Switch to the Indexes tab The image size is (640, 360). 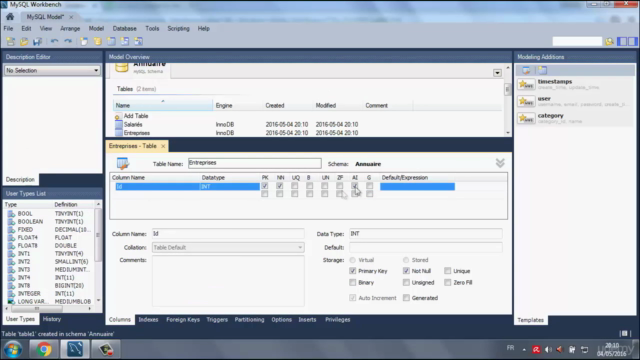click(148, 320)
